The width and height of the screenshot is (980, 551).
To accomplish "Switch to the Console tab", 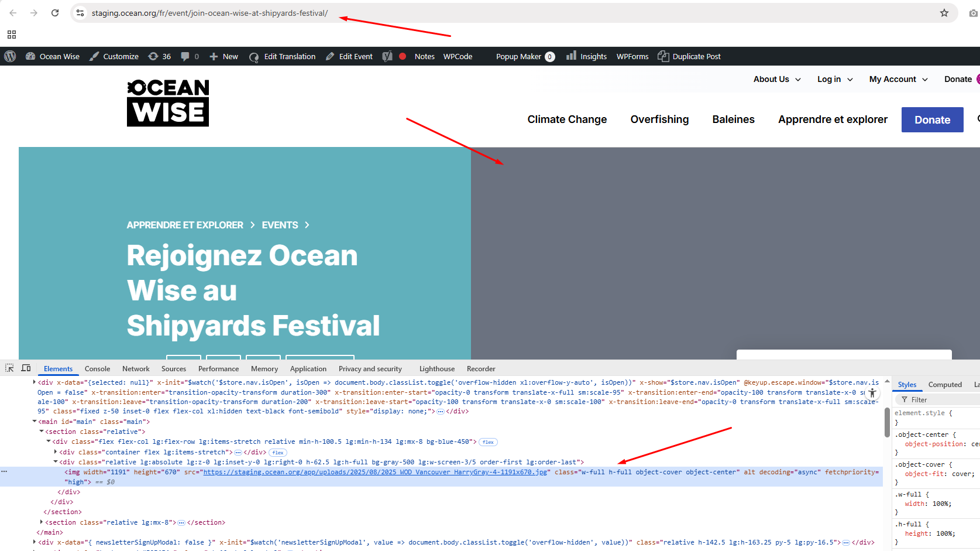I will [97, 369].
